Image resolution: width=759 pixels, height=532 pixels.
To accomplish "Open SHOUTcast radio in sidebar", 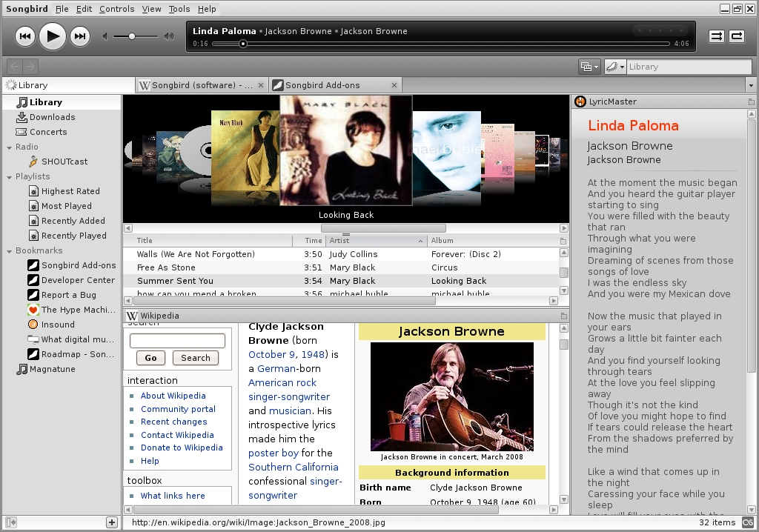I will click(x=64, y=162).
